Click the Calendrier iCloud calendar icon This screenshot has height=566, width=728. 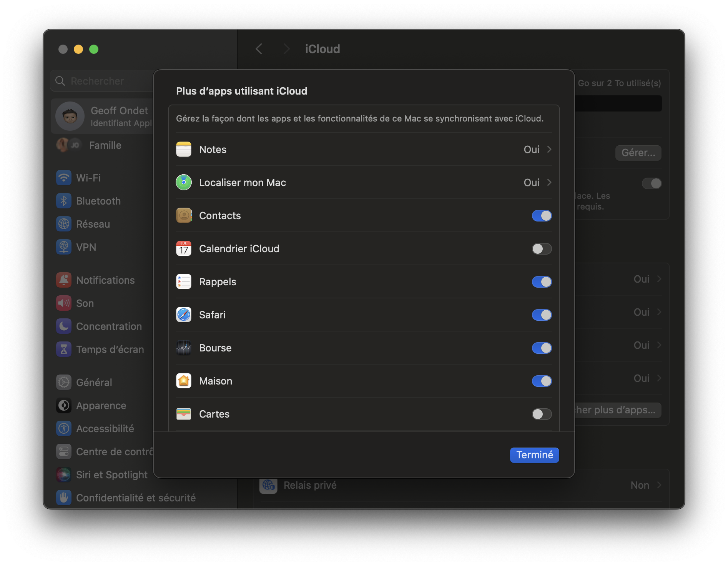tap(184, 248)
